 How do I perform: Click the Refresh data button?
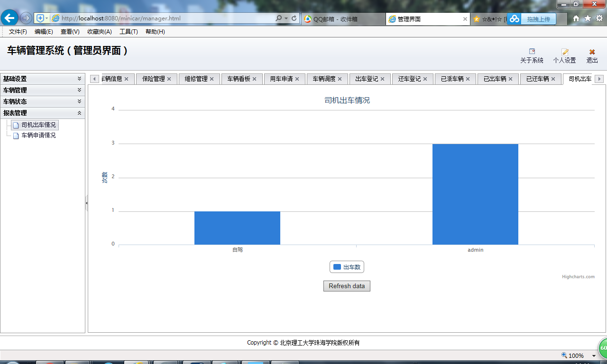point(347,286)
